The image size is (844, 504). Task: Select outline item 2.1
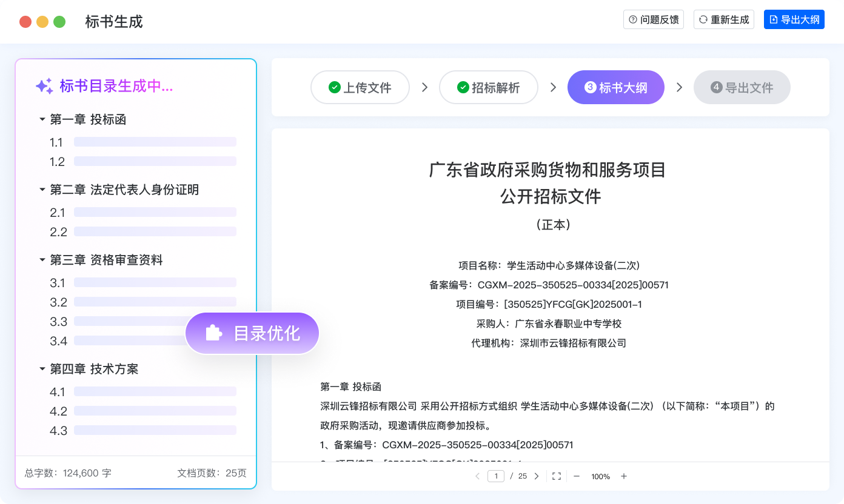pos(143,213)
